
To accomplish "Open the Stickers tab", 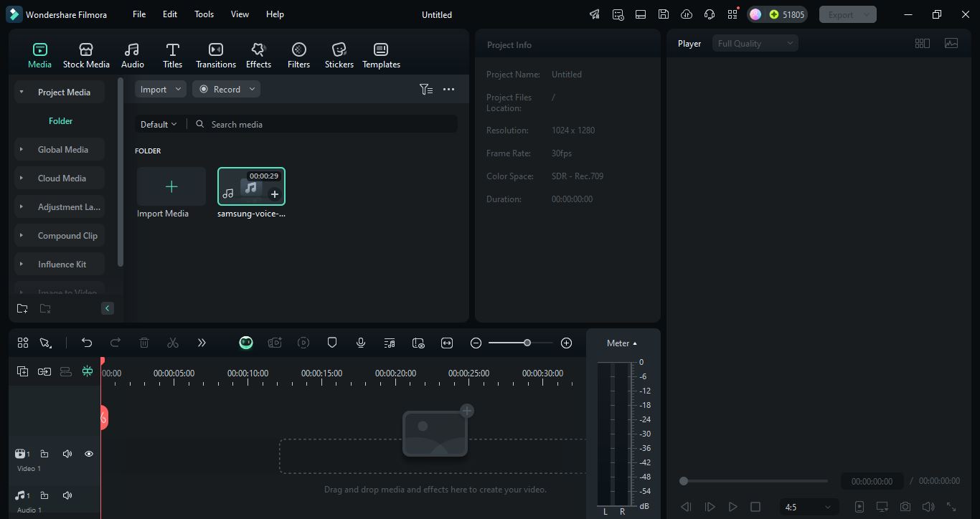I will point(339,55).
